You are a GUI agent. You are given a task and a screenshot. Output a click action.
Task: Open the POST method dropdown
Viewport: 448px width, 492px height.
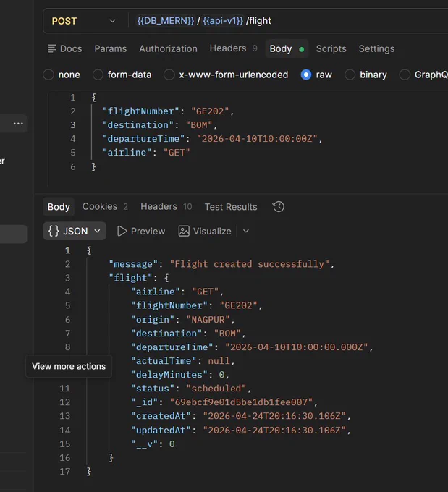point(84,21)
